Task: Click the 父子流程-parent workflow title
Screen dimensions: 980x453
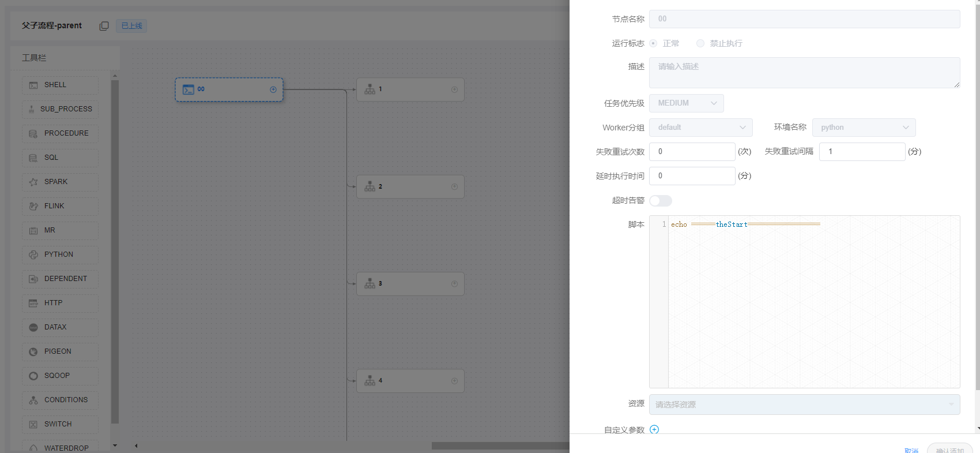Action: point(52,26)
